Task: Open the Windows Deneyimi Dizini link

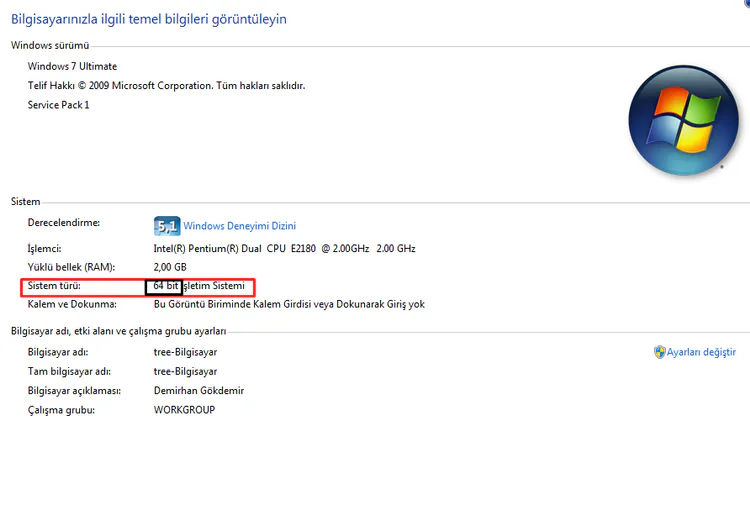Action: (x=239, y=226)
